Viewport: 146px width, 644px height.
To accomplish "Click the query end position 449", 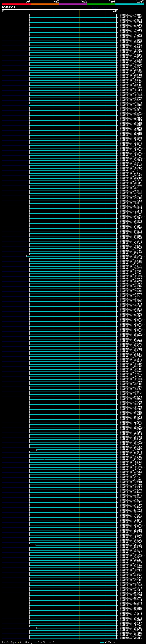I will pos(115,11).
